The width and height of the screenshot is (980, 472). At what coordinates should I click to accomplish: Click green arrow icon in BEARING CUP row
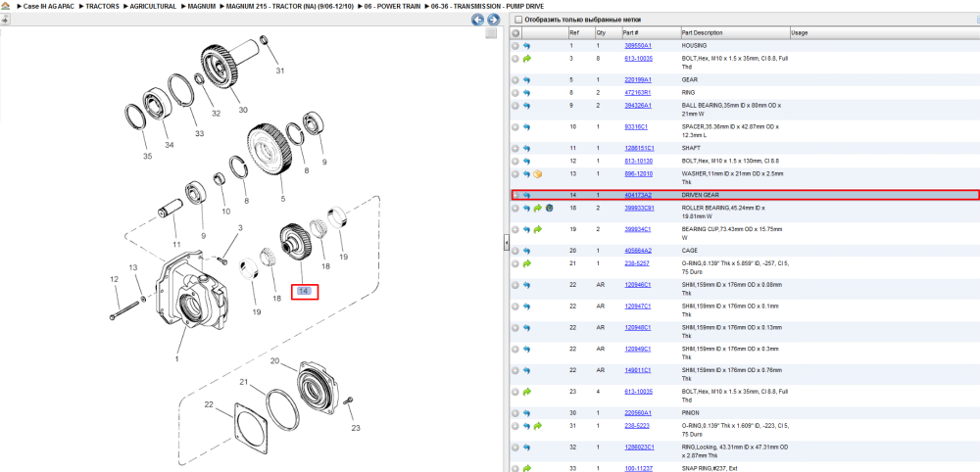537,229
